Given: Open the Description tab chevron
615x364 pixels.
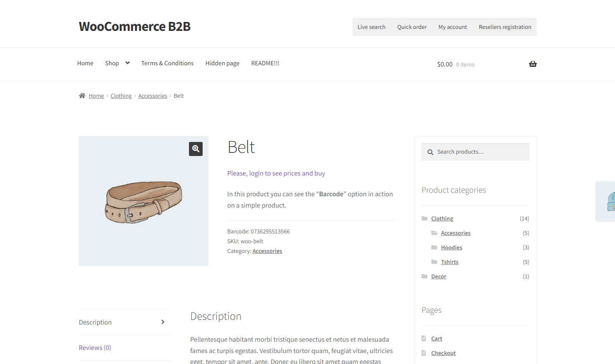Looking at the screenshot, I should [x=163, y=322].
